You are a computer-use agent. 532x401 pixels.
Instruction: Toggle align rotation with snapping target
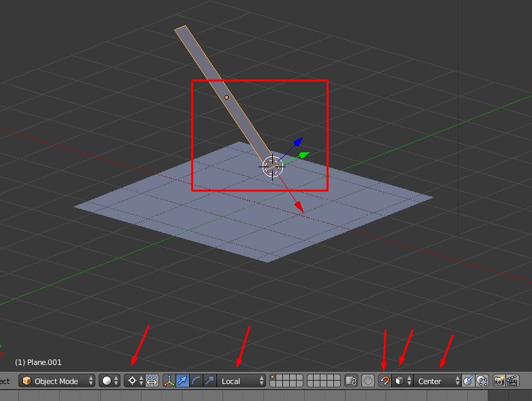point(468,381)
